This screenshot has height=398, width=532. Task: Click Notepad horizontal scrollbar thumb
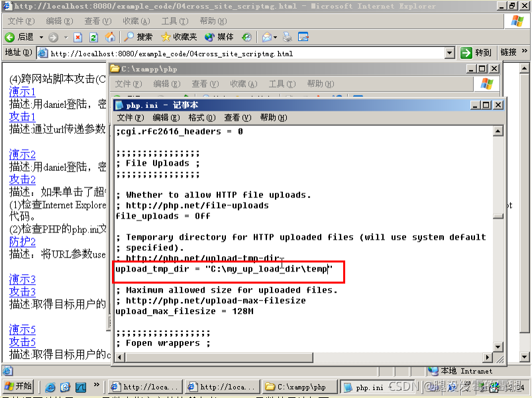pos(219,357)
